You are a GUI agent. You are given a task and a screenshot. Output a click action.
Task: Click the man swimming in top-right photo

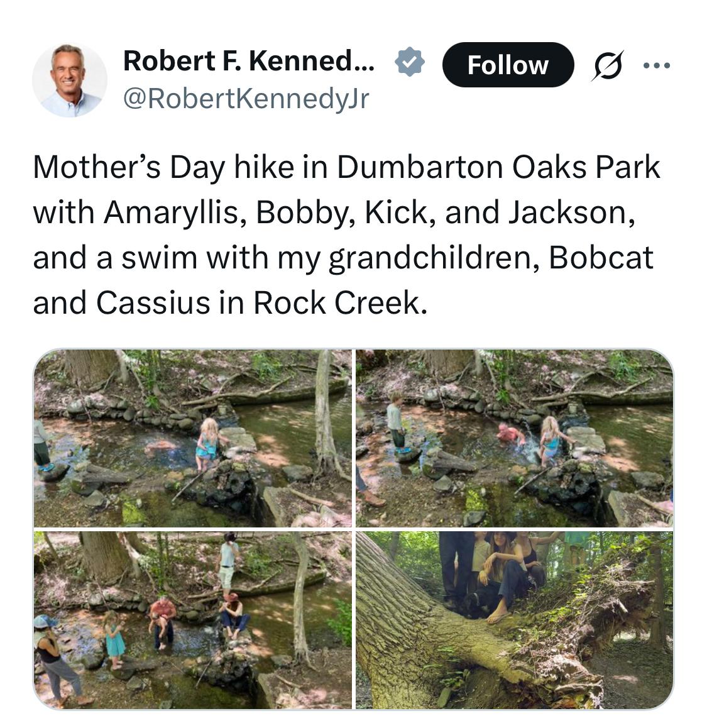[511, 435]
